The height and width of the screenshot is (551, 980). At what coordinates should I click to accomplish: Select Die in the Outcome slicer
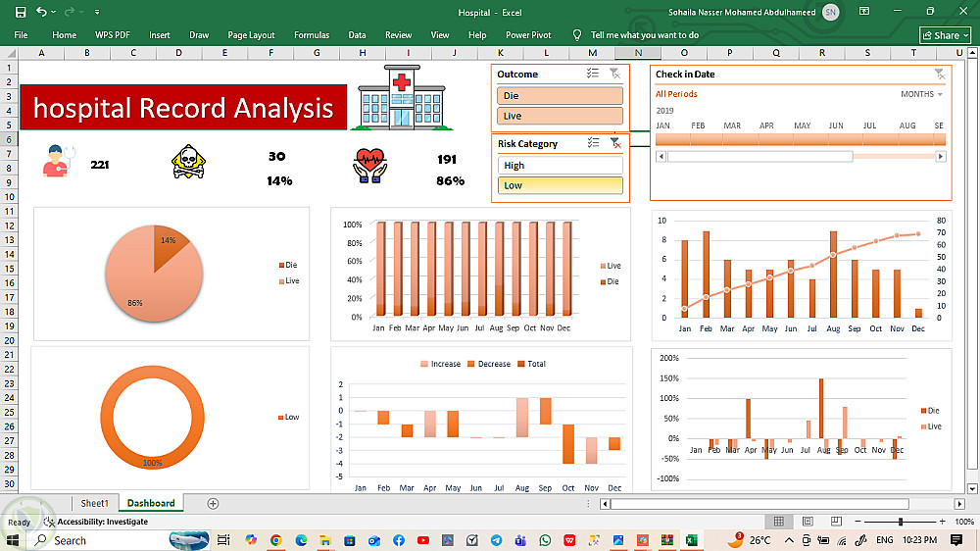click(560, 96)
